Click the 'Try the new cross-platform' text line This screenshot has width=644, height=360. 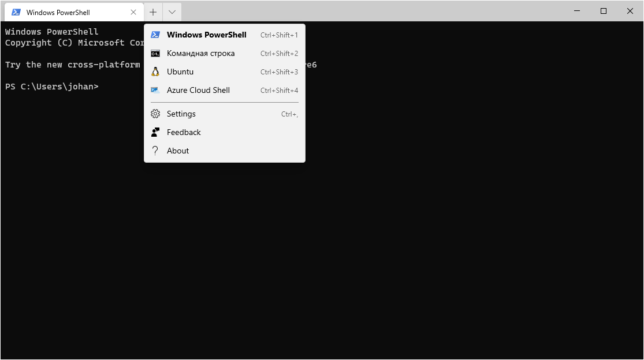[73, 65]
